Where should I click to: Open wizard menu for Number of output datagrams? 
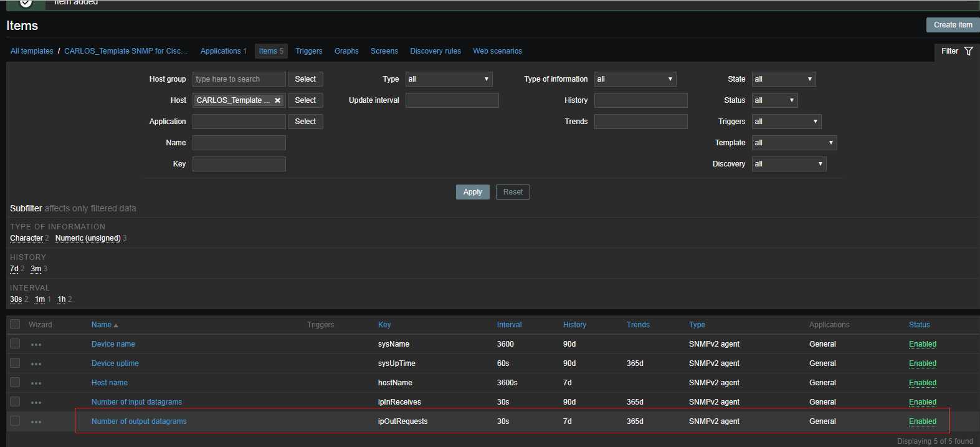[36, 422]
